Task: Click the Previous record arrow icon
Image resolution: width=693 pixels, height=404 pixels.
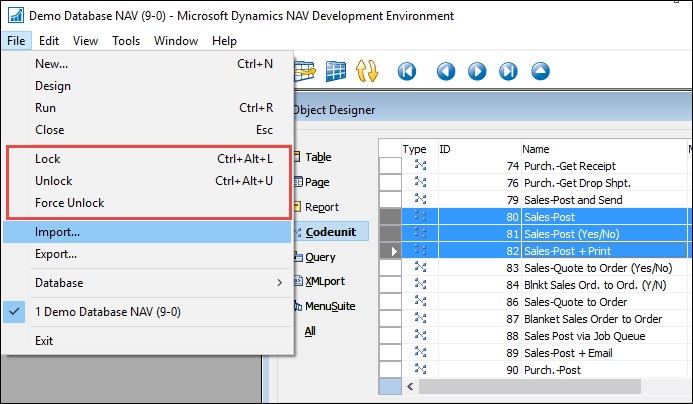Action: pos(446,71)
